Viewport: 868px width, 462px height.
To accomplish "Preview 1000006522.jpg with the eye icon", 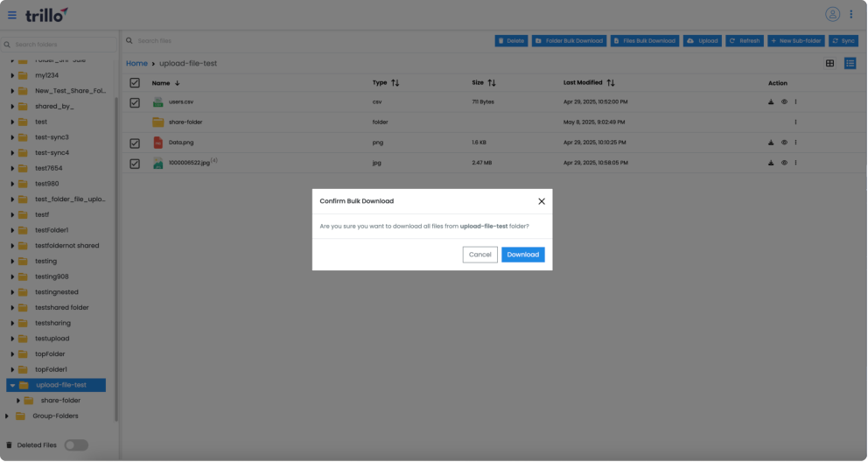I will pos(784,164).
